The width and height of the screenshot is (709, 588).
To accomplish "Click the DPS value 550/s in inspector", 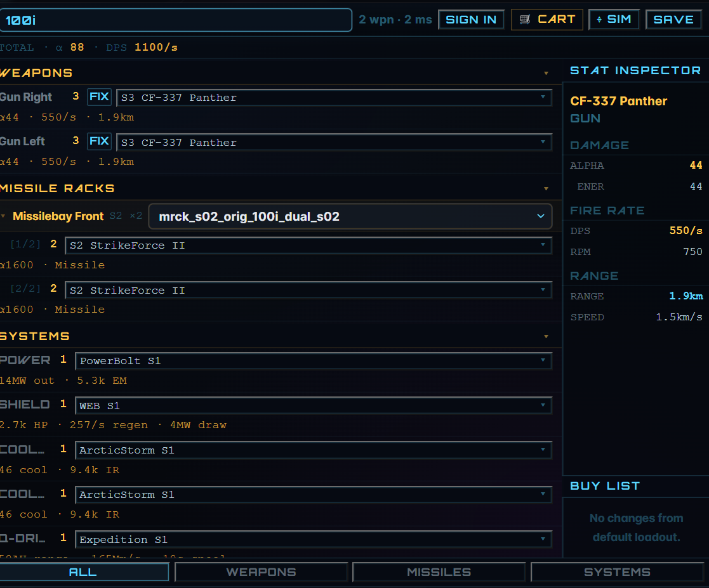I will [x=686, y=230].
